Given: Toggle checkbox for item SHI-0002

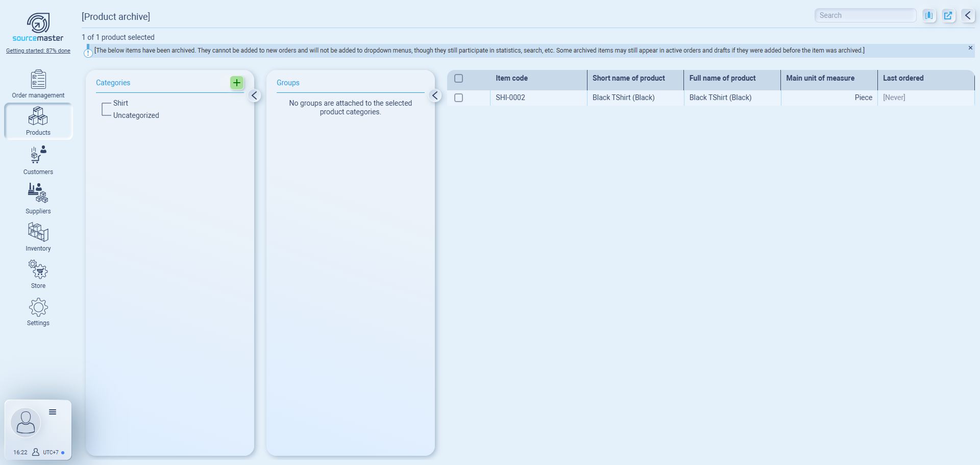Looking at the screenshot, I should pos(458,97).
